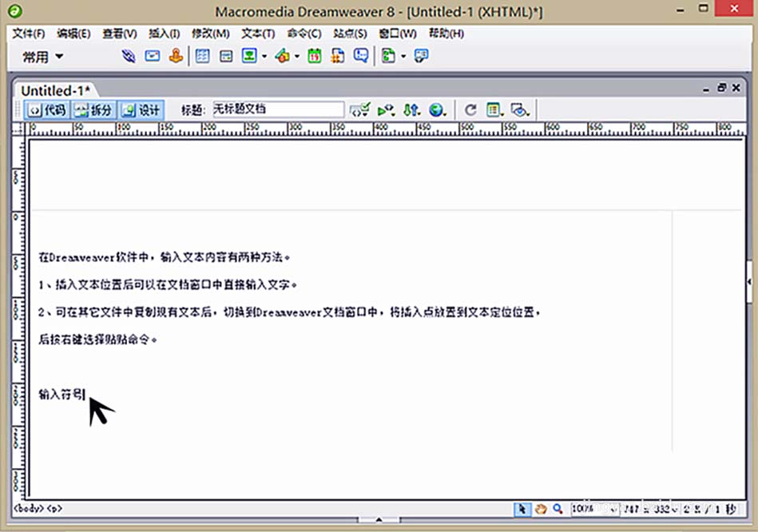Image resolution: width=758 pixels, height=532 pixels.
Task: Open the 修改(M) menu
Action: [x=210, y=34]
